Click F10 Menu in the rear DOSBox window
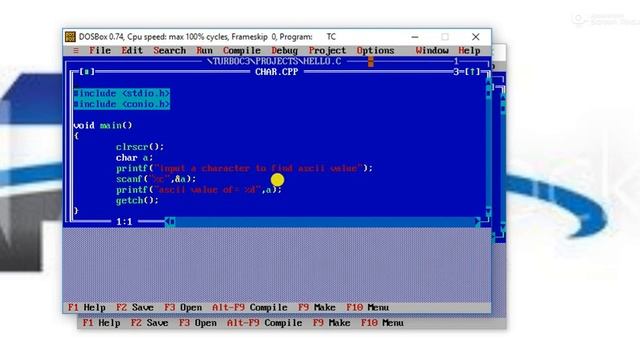Image resolution: width=640 pixels, height=360 pixels. (382, 323)
